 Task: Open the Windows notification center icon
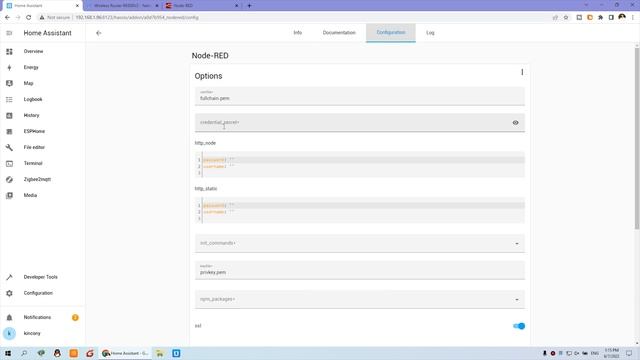point(629,353)
